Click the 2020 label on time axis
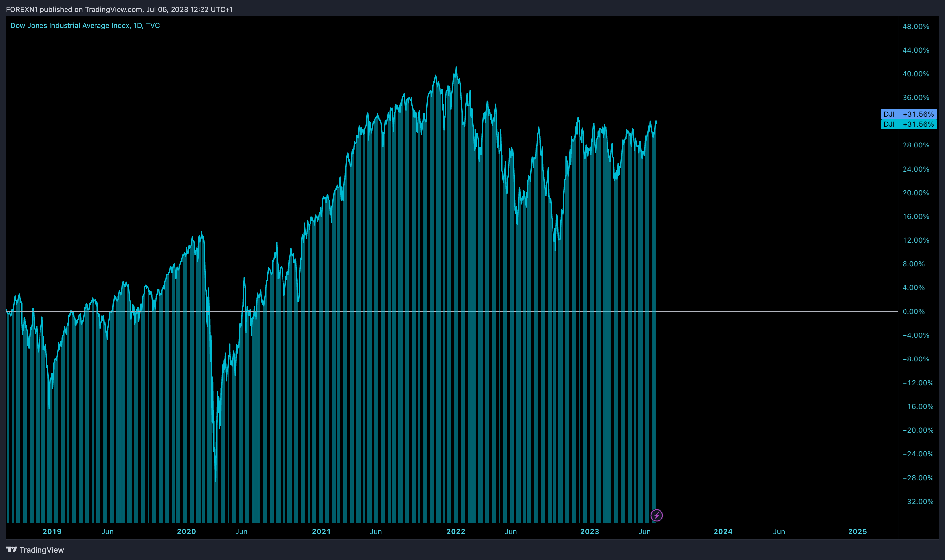This screenshot has height=560, width=945. [x=186, y=531]
